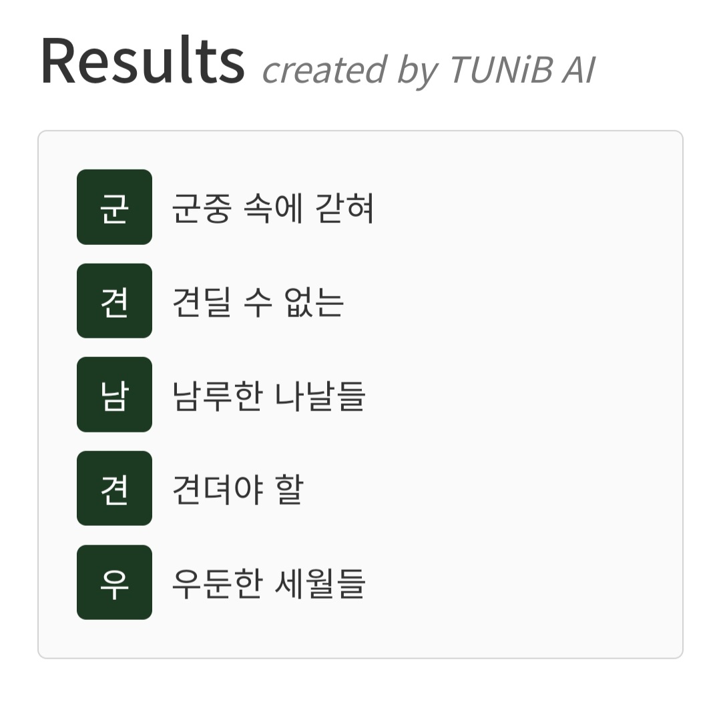The width and height of the screenshot is (721, 728).
Task: Click the green 군 letter tile
Action: coord(114,207)
